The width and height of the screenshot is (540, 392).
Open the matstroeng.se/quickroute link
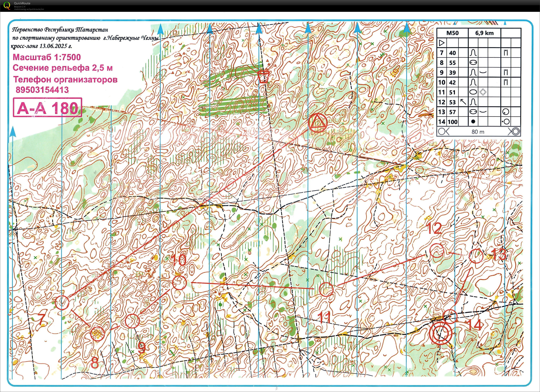pyautogui.click(x=29, y=9)
